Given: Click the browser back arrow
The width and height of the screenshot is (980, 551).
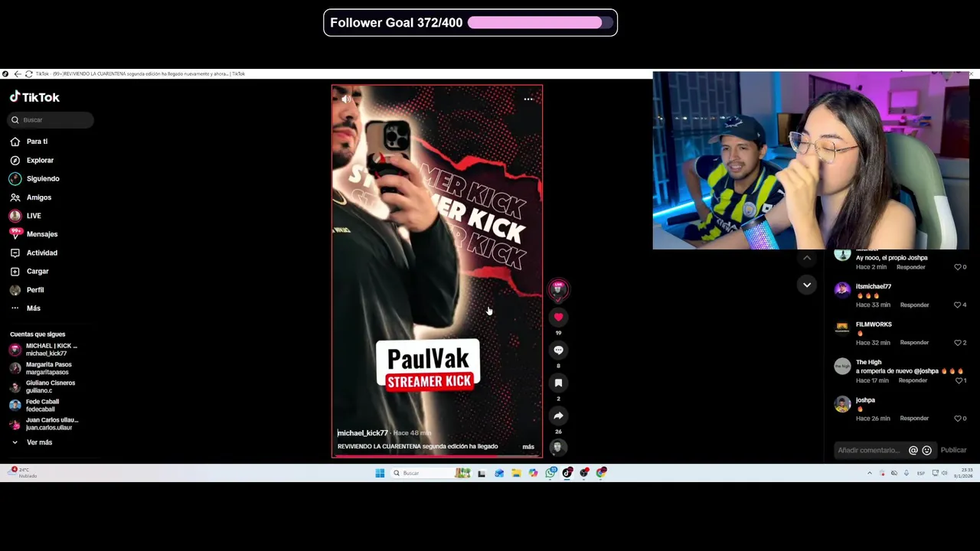Looking at the screenshot, I should [x=17, y=74].
